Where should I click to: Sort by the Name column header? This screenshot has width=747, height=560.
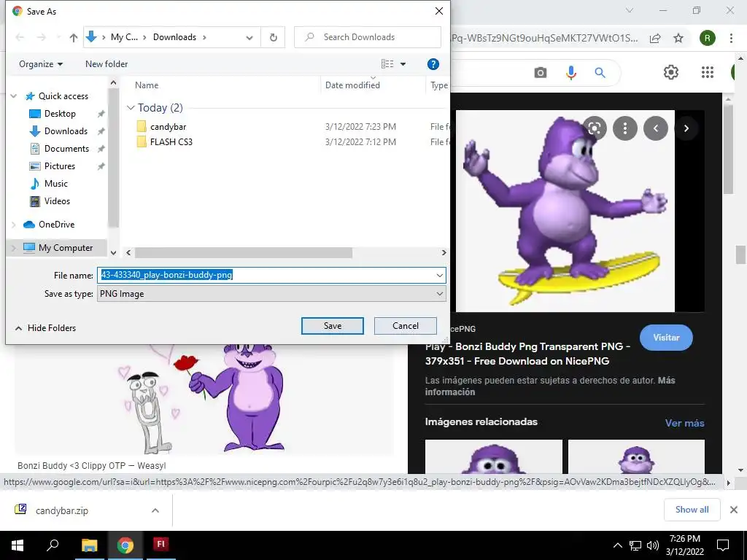click(147, 85)
